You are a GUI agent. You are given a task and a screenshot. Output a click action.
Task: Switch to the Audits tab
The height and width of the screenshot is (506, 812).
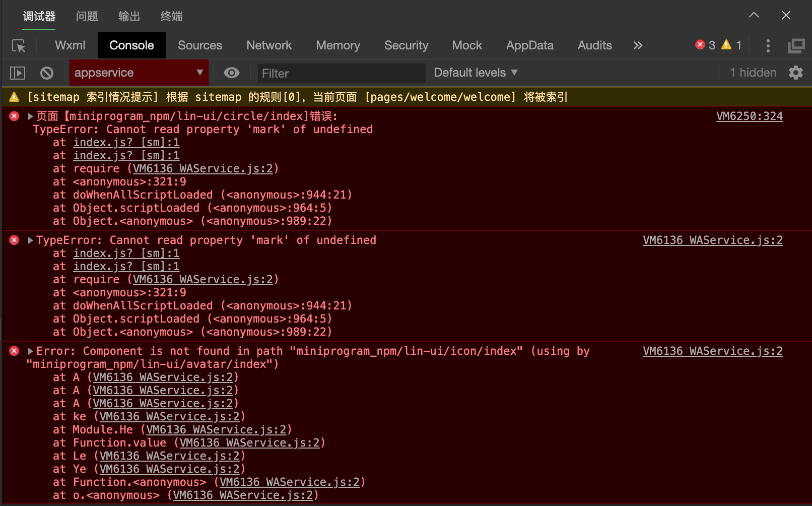pyautogui.click(x=595, y=45)
